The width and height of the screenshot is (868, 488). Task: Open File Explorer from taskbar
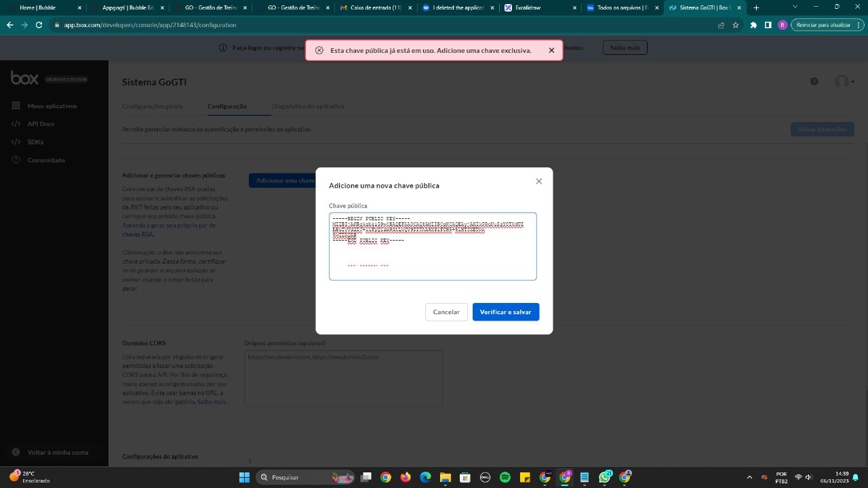pos(445,477)
